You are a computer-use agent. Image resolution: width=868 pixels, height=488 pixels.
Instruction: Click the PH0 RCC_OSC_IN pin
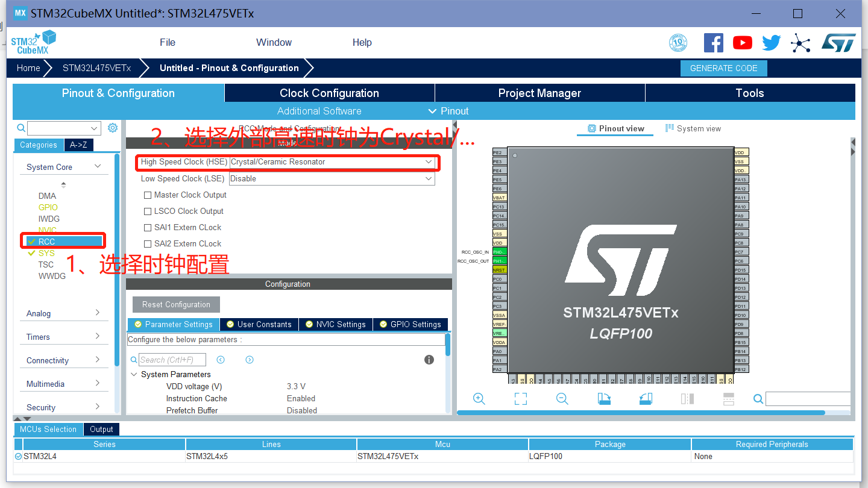[x=500, y=252]
